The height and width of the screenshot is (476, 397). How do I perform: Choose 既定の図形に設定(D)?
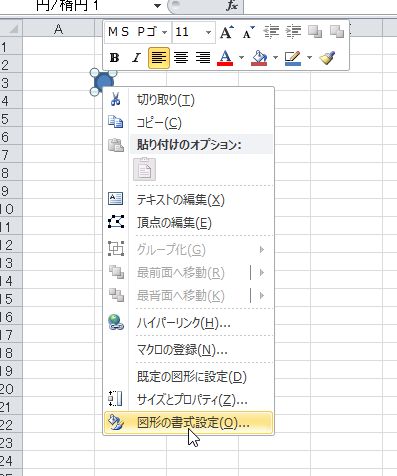(x=189, y=377)
